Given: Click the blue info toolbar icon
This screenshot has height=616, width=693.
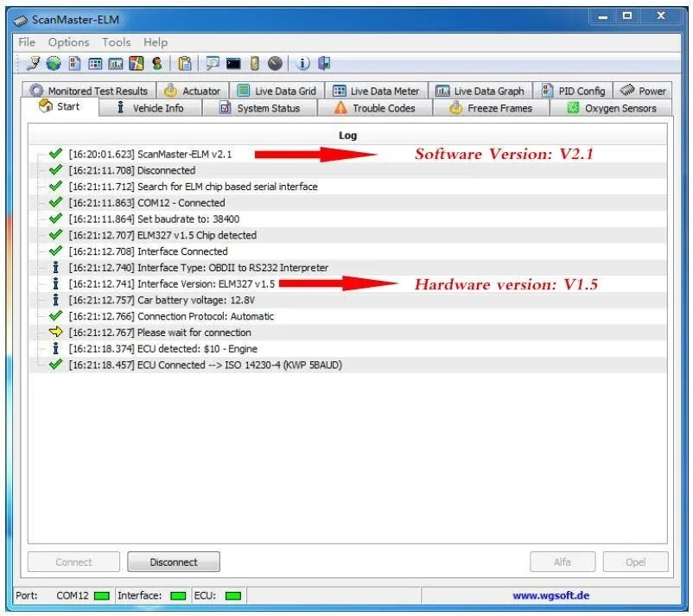Looking at the screenshot, I should click(x=302, y=63).
